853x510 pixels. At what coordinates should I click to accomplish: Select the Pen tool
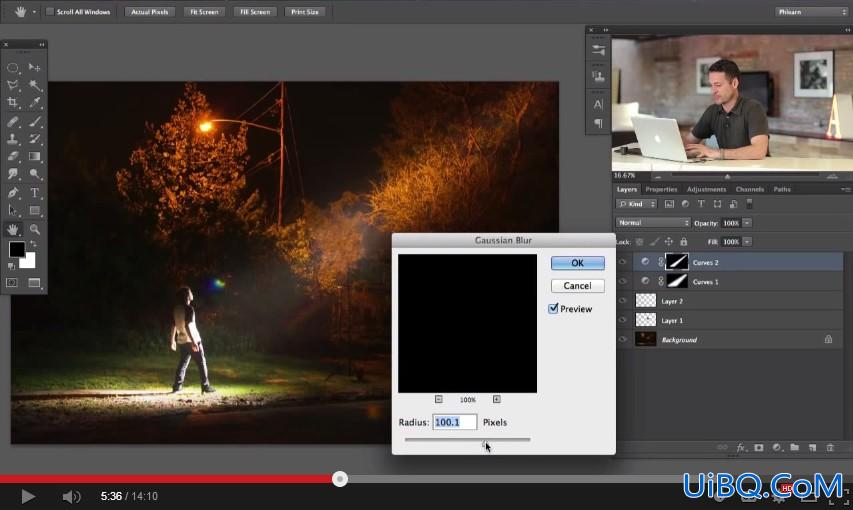click(13, 193)
